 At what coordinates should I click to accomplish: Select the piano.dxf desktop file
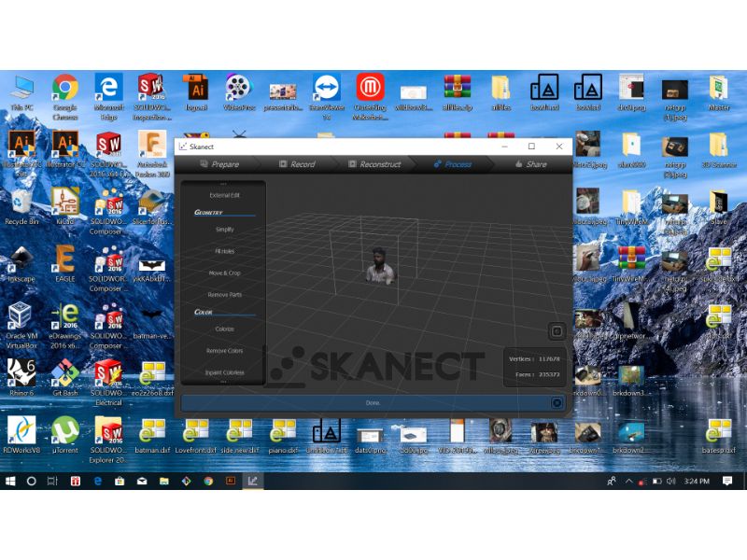(x=283, y=437)
